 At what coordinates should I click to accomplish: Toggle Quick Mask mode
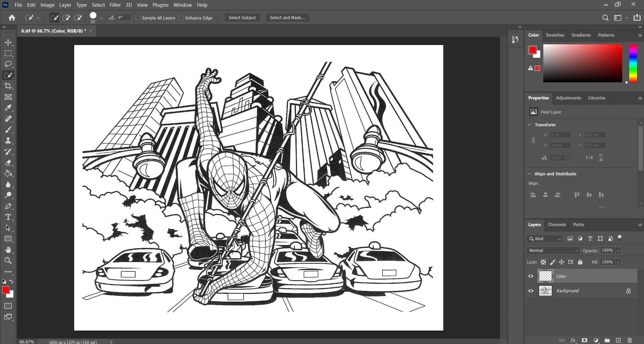(8, 306)
